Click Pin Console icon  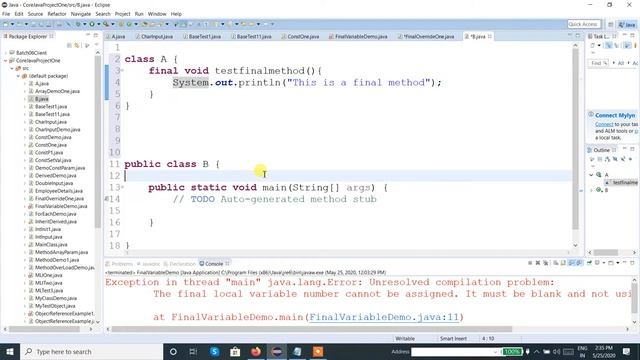(589, 263)
